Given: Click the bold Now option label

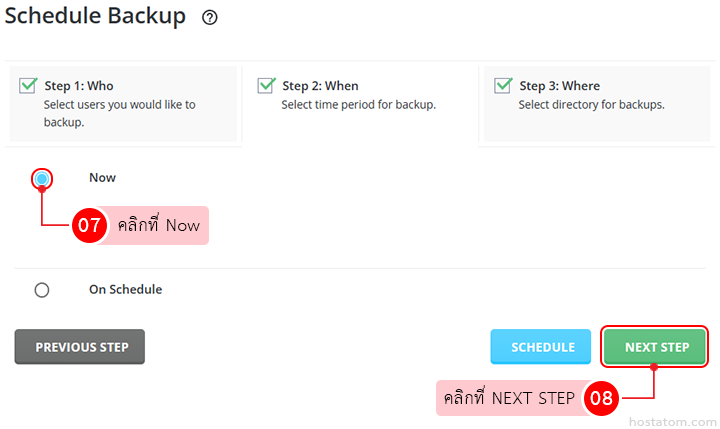Looking at the screenshot, I should [x=102, y=178].
